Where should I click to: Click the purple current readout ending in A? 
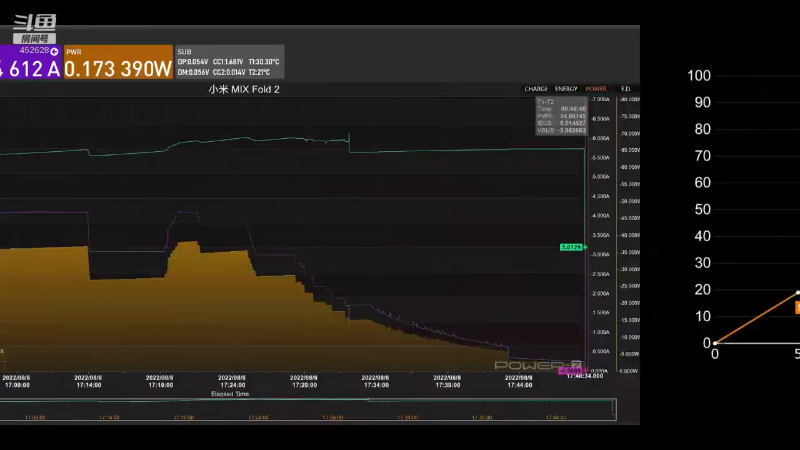pyautogui.click(x=31, y=62)
